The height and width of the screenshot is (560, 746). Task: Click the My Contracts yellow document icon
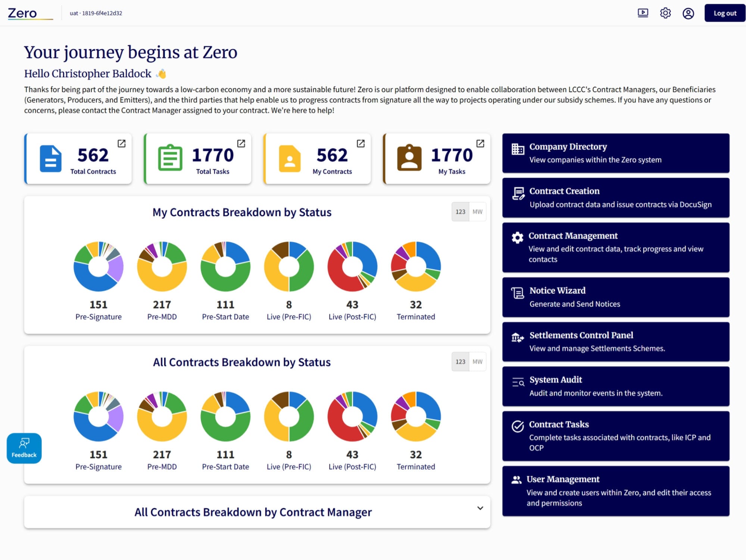(x=290, y=159)
